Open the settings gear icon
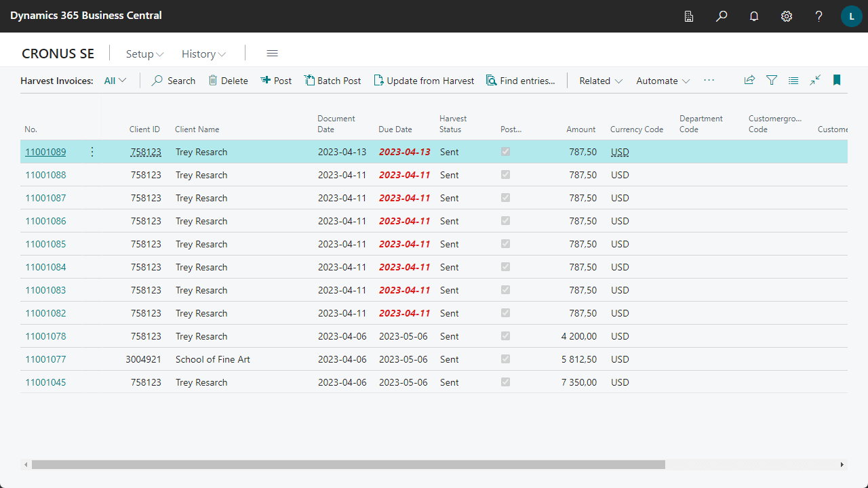This screenshot has height=488, width=868. click(x=787, y=16)
